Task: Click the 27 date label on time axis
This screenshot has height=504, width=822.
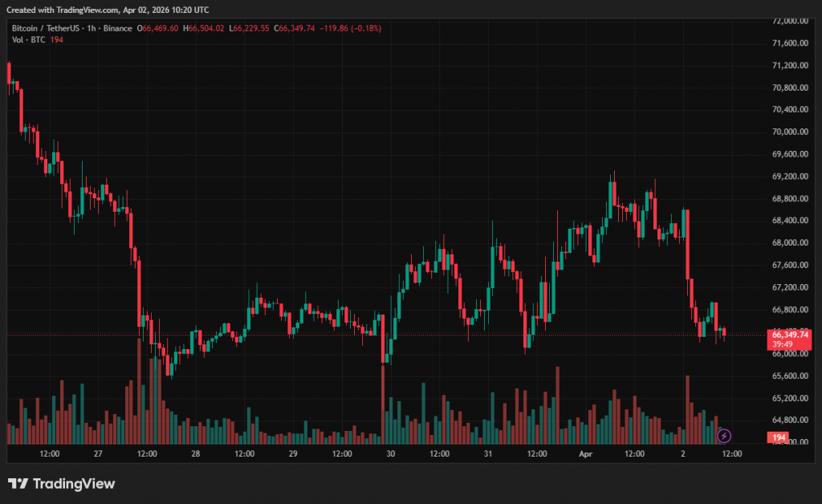Action: click(x=98, y=453)
